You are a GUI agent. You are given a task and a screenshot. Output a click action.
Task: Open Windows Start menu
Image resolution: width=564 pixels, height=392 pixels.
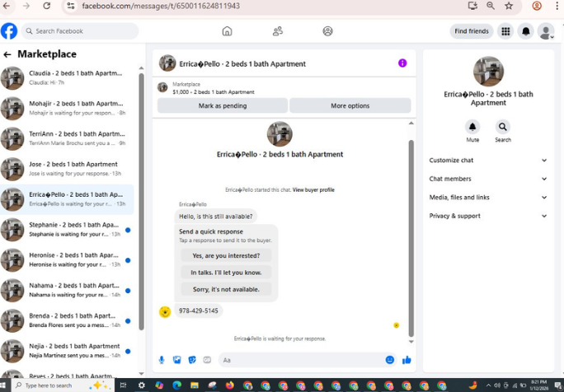coord(3,385)
